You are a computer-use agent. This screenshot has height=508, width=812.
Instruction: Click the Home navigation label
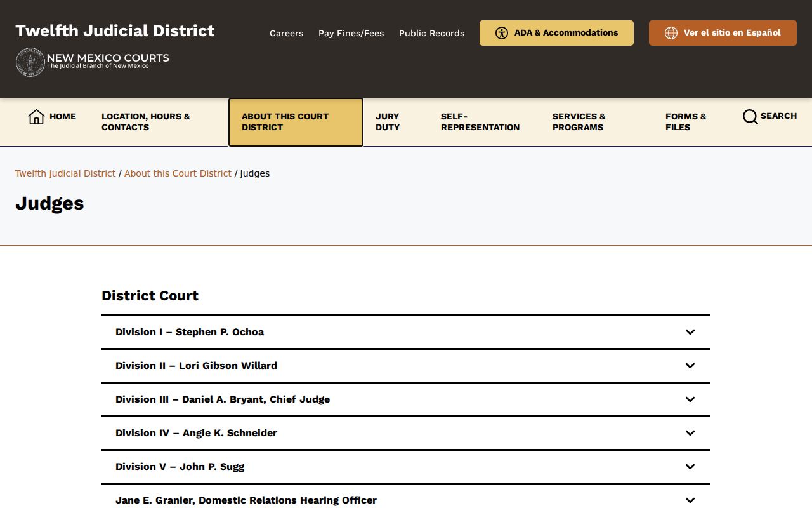pyautogui.click(x=63, y=116)
